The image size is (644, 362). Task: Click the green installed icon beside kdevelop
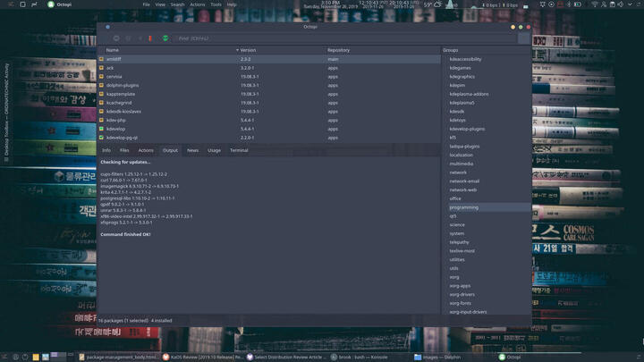101,129
